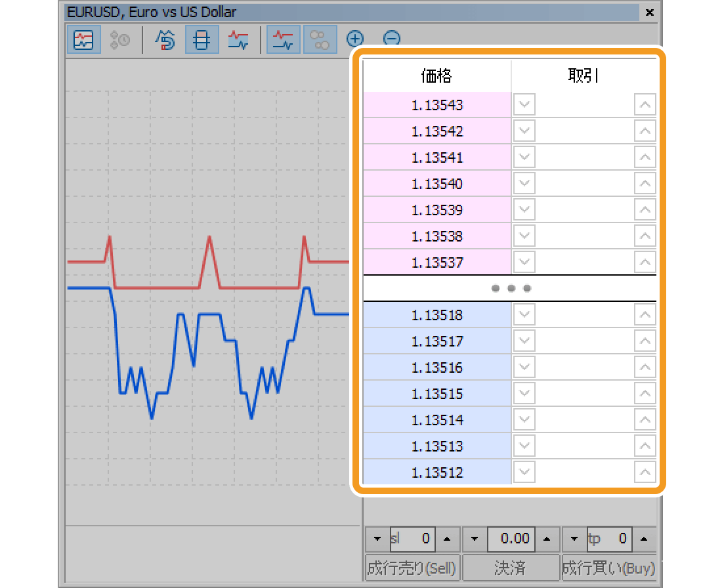This screenshot has width=722, height=588.
Task: Click the 取引 column header
Action: click(x=584, y=75)
